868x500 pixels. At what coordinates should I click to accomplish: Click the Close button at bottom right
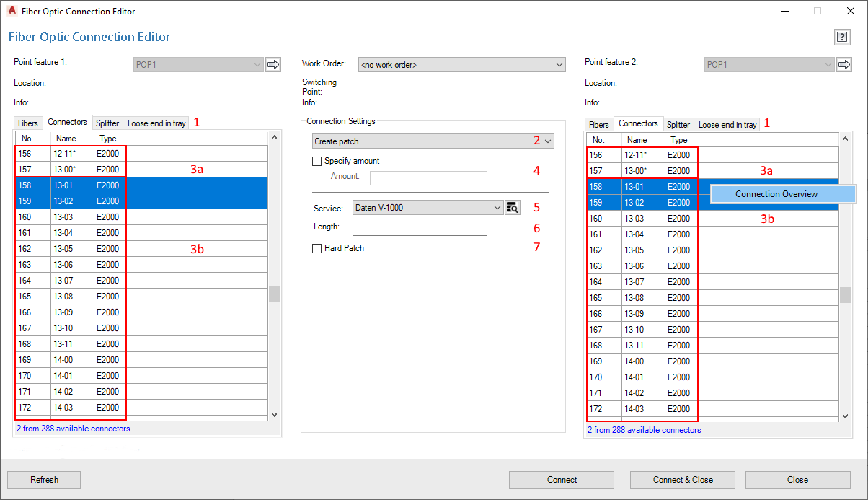(797, 480)
